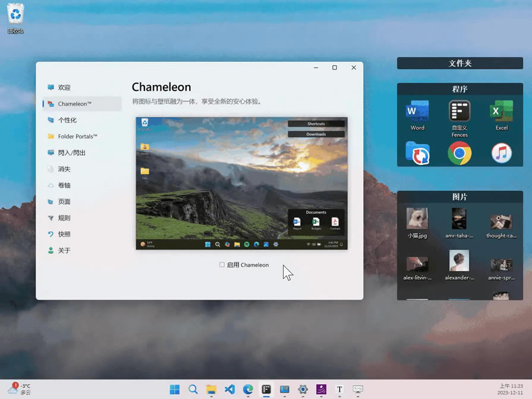Open the 关于 about page

[82, 250]
